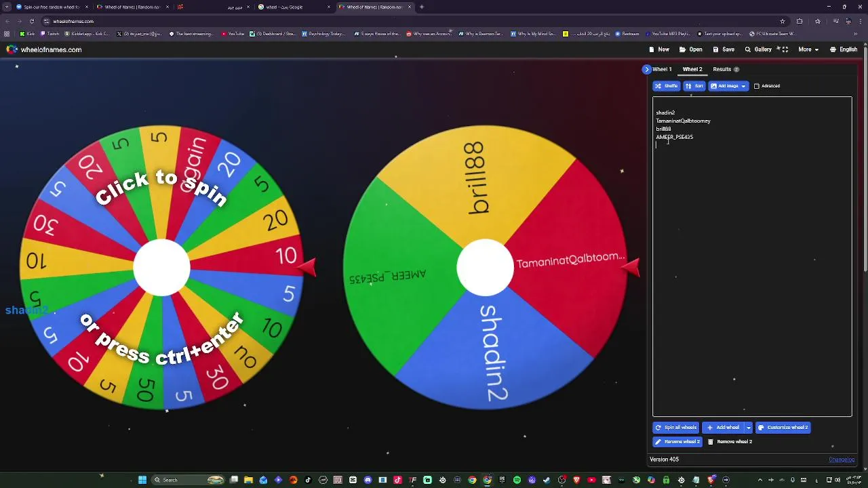This screenshot has height=488, width=868.
Task: Select the Wheel 2 tab
Action: coord(692,69)
